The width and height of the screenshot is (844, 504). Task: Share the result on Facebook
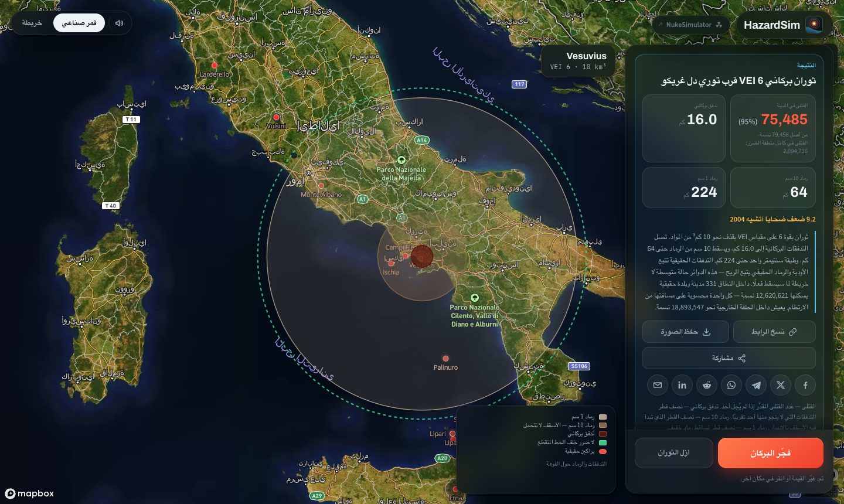[x=805, y=385]
